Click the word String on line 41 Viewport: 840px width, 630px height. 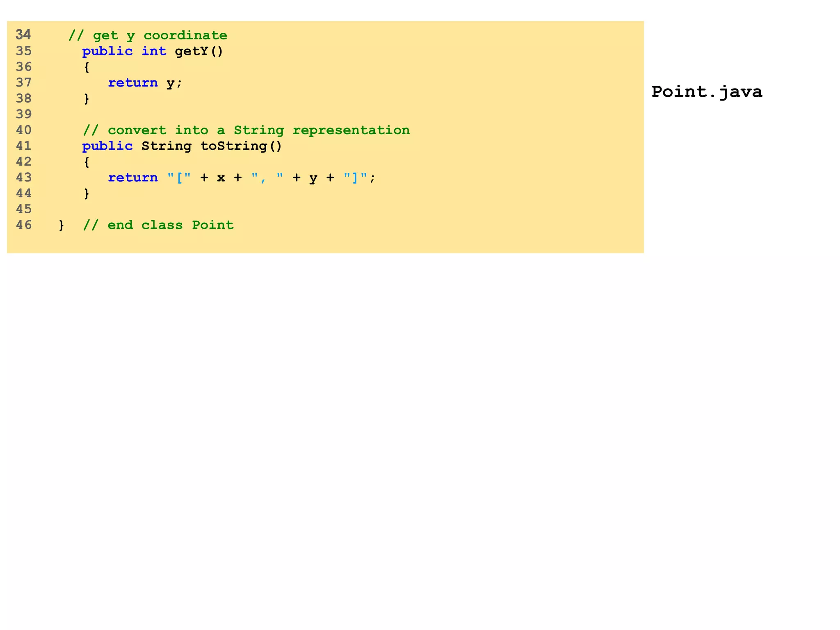tap(166, 146)
